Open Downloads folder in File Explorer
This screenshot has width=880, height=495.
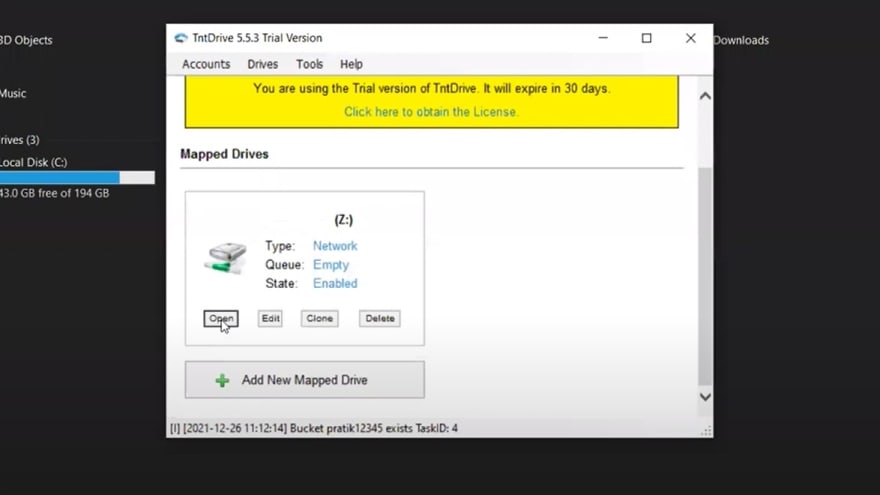pos(741,40)
